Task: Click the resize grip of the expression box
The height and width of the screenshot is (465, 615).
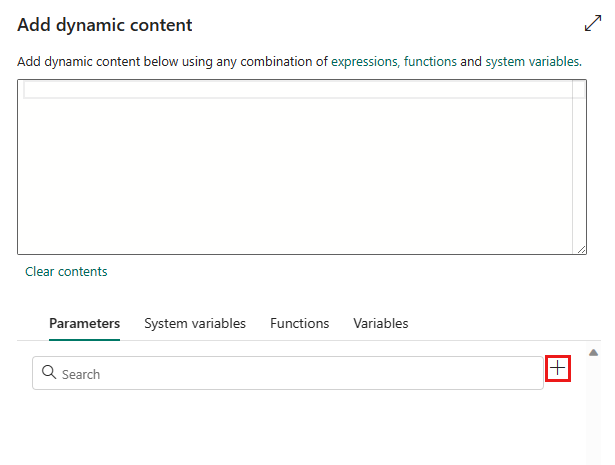Action: click(x=580, y=248)
